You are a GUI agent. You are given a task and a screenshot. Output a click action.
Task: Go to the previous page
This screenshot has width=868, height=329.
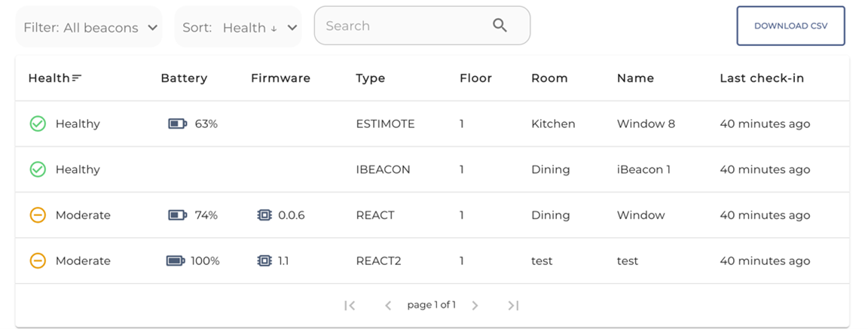388,305
